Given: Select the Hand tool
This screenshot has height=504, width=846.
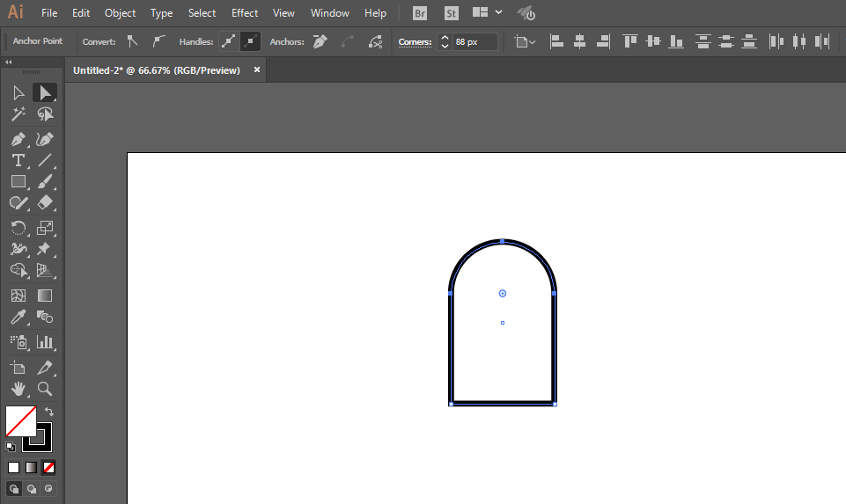Looking at the screenshot, I should [x=18, y=389].
